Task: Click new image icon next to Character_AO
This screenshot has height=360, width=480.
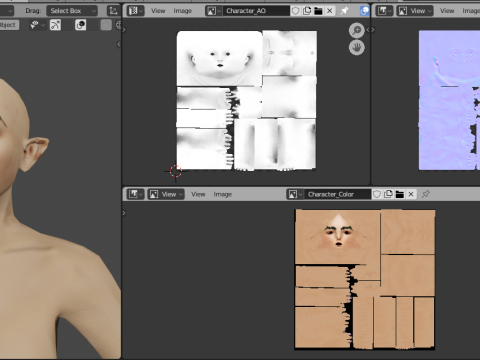Action: 307,11
